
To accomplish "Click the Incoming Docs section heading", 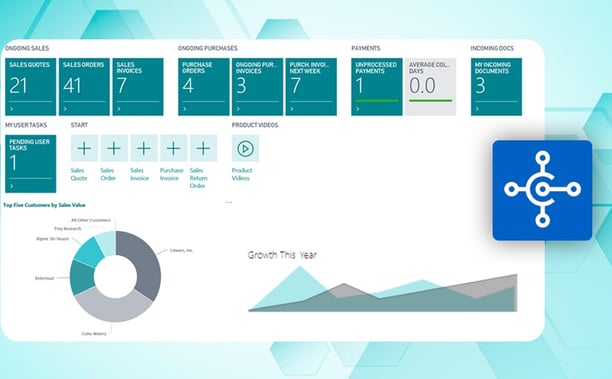I will (492, 48).
